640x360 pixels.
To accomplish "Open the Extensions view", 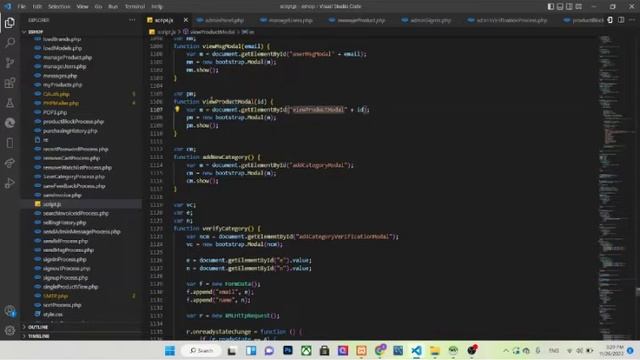I will (10, 82).
